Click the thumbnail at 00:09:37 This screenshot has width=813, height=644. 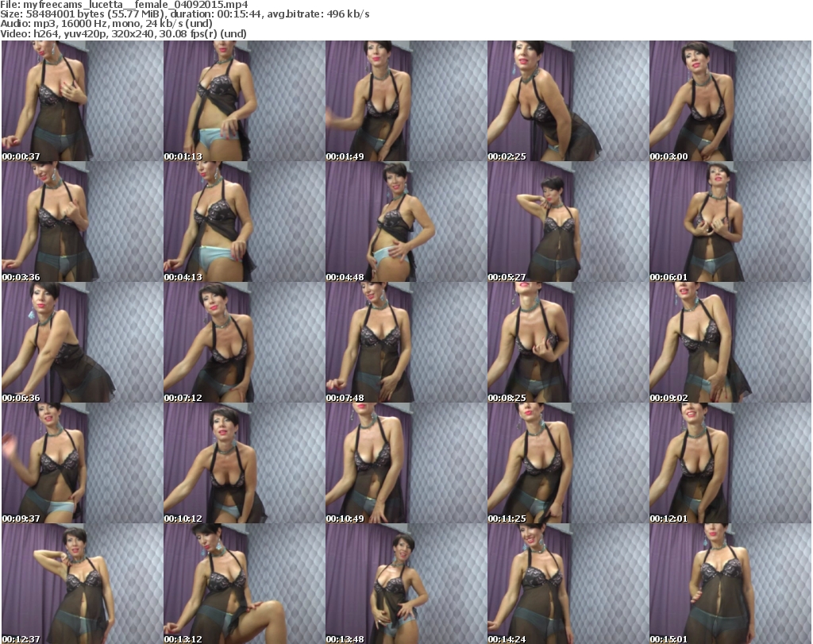coord(83,463)
